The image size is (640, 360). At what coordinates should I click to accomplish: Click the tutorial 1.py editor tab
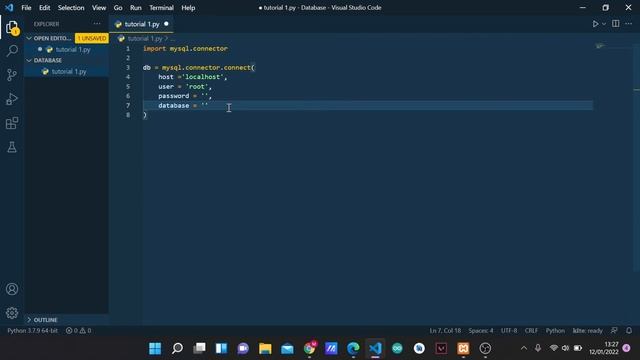pyautogui.click(x=142, y=24)
